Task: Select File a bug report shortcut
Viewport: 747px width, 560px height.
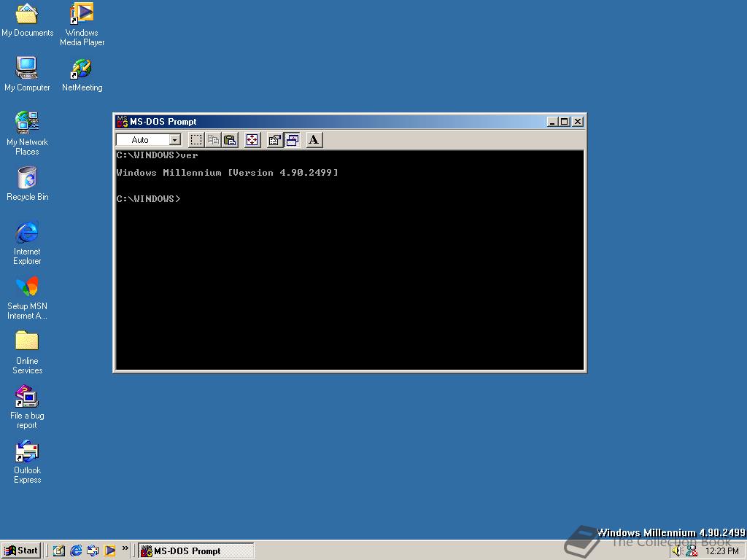Action: point(27,407)
